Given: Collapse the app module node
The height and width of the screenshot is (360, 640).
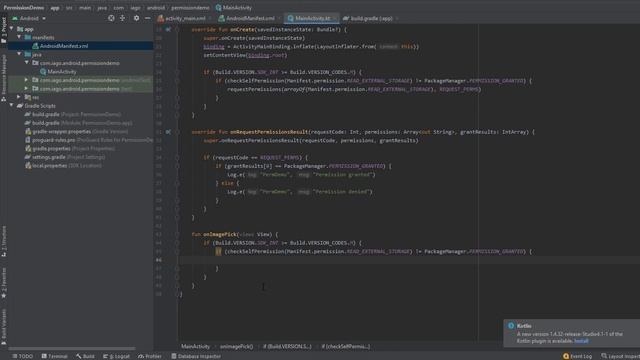Looking at the screenshot, I should click(x=11, y=29).
